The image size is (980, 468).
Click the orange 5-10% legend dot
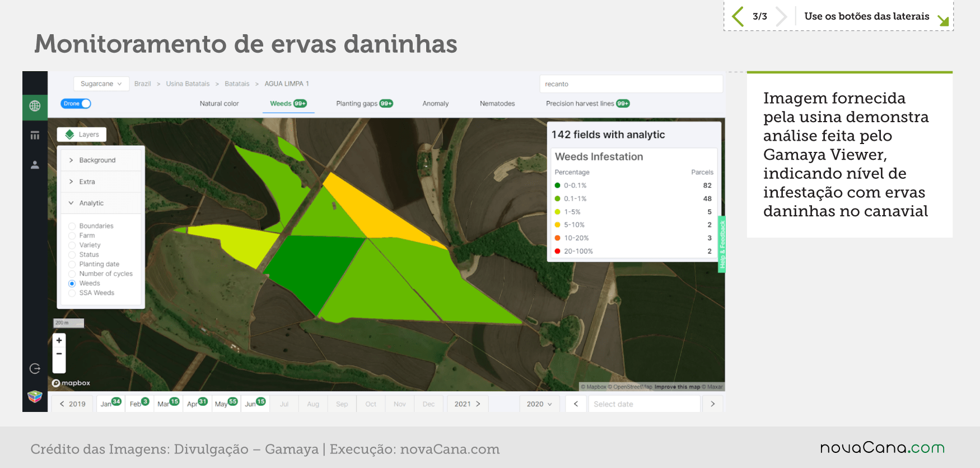click(557, 225)
